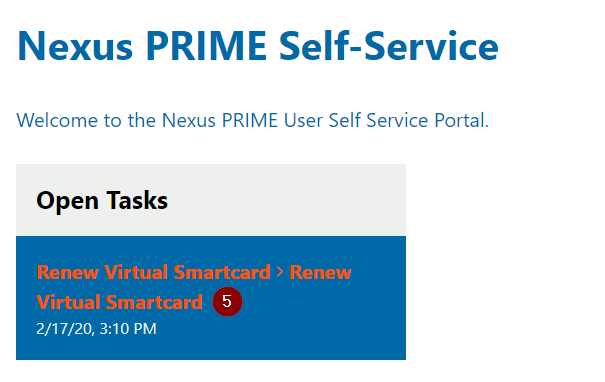605x382 pixels.
Task: Click the chevron separator between Renew Virtual Smartcard
Action: [280, 272]
